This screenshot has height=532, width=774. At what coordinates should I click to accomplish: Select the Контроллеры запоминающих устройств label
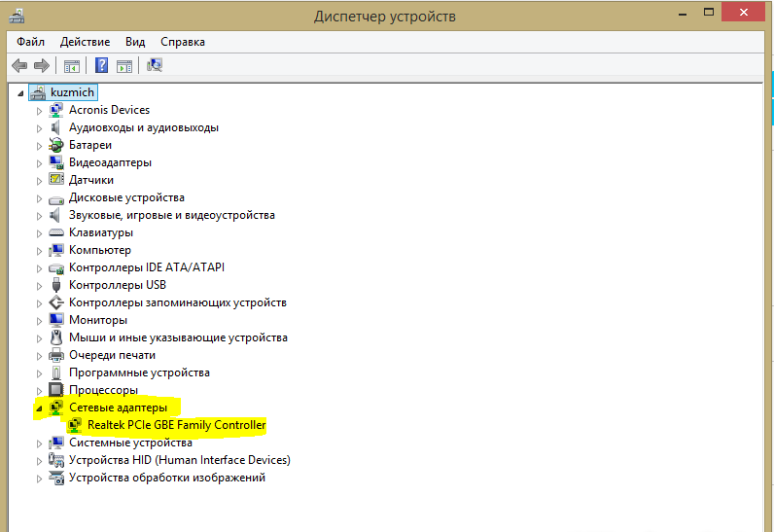pyautogui.click(x=178, y=302)
